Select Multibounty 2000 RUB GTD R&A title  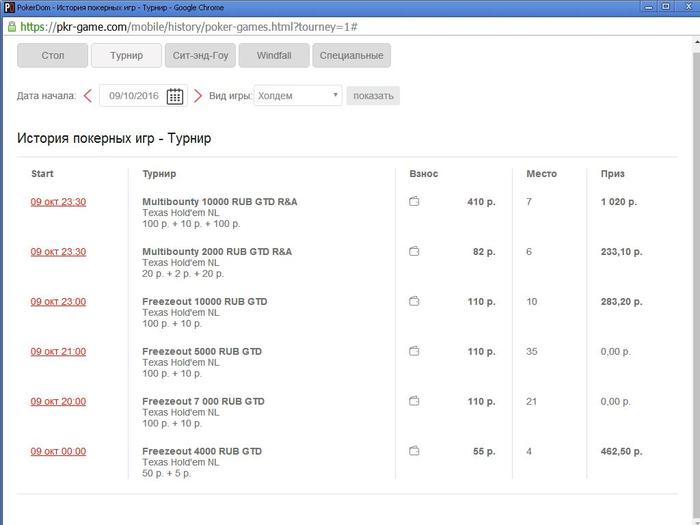pos(217,252)
